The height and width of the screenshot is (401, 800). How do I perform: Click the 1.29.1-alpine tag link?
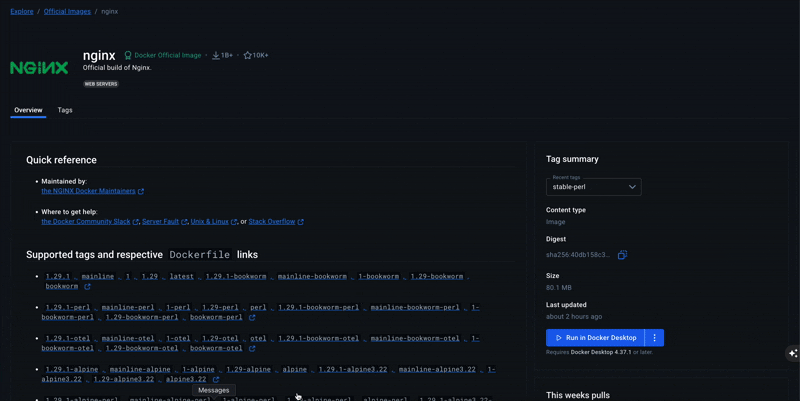coord(71,369)
